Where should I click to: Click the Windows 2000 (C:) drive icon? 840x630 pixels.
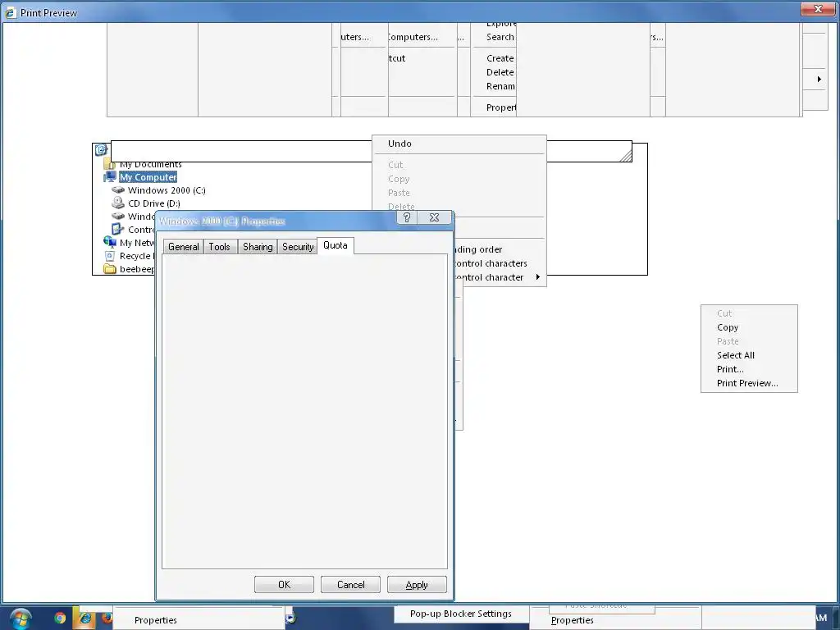118,190
